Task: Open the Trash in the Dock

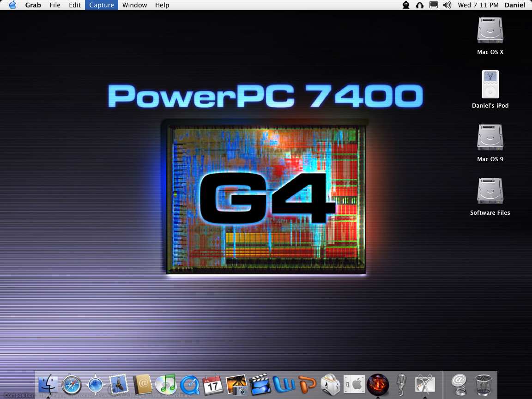Action: (x=484, y=385)
